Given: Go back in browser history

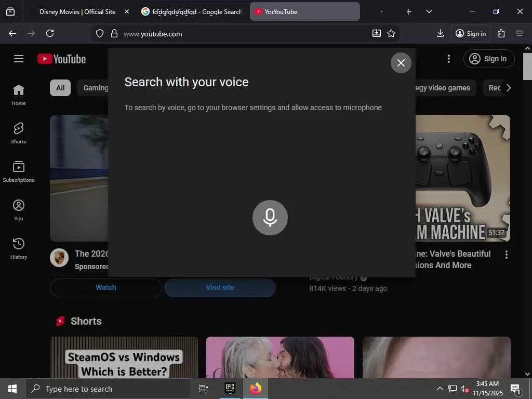Looking at the screenshot, I should coord(12,33).
